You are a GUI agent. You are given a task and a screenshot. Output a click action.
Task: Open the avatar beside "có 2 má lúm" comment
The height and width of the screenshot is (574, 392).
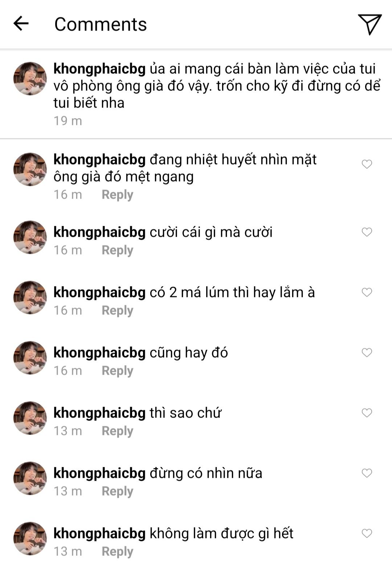pyautogui.click(x=30, y=297)
